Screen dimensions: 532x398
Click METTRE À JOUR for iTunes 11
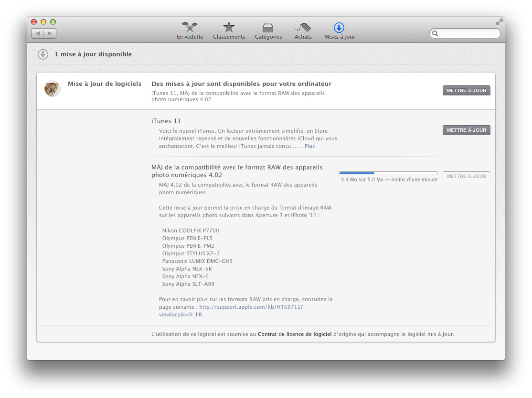point(466,130)
